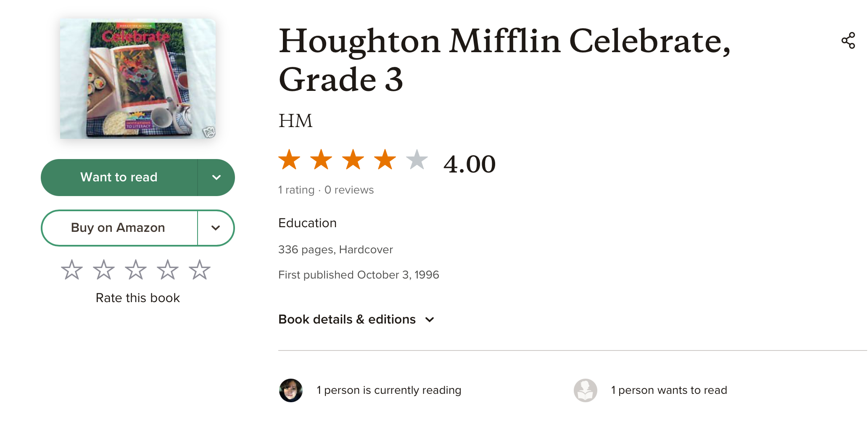Rate this book three stars
This screenshot has width=868, height=422.
click(136, 270)
